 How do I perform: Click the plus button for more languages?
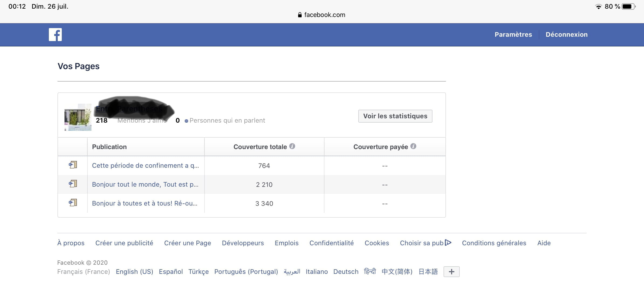point(452,272)
